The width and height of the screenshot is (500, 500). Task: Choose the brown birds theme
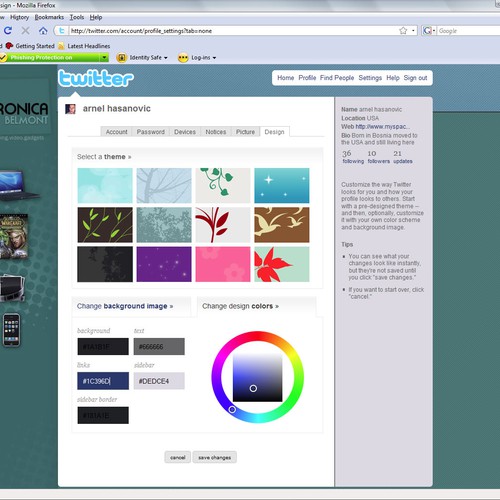282,225
